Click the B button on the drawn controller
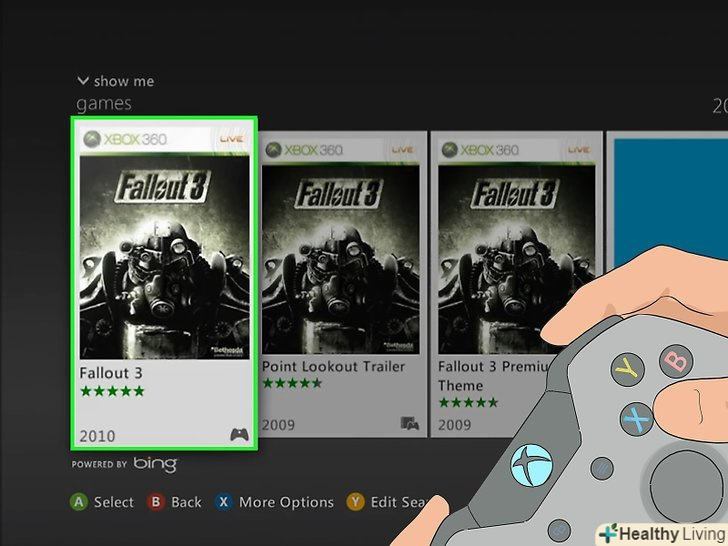The image size is (728, 546). (x=676, y=361)
